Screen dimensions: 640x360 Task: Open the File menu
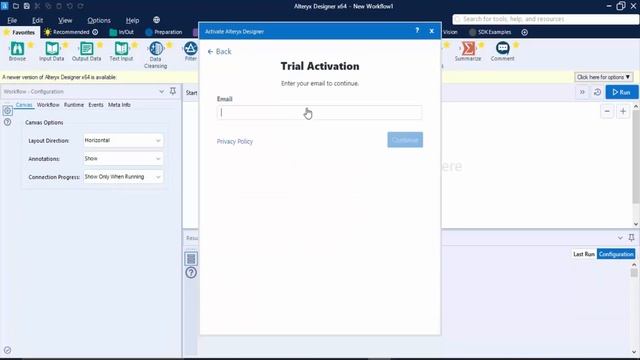(12, 20)
